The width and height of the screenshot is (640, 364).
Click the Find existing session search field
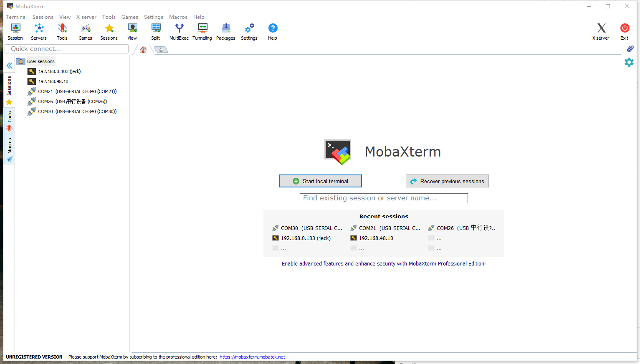coord(384,198)
